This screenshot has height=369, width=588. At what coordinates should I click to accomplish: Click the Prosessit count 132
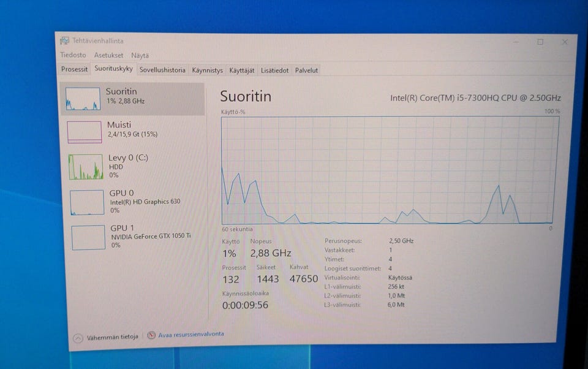[x=231, y=280]
